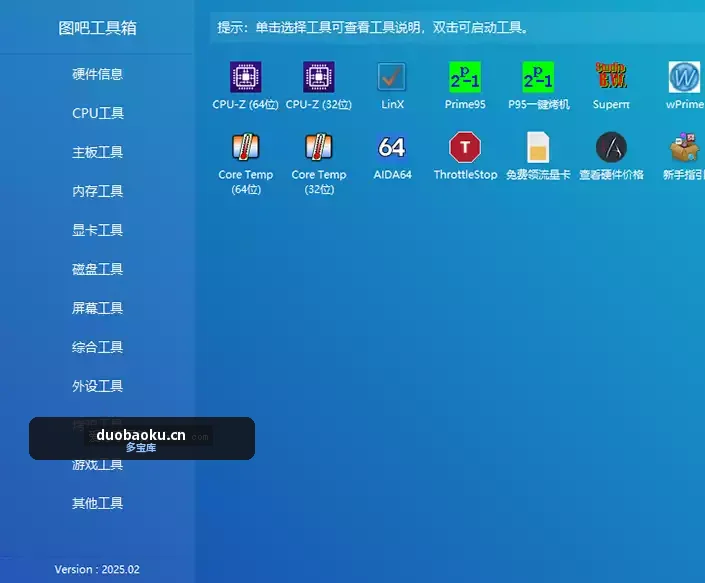The image size is (705, 583).
Task: Select the Prime95 icon
Action: (x=465, y=77)
